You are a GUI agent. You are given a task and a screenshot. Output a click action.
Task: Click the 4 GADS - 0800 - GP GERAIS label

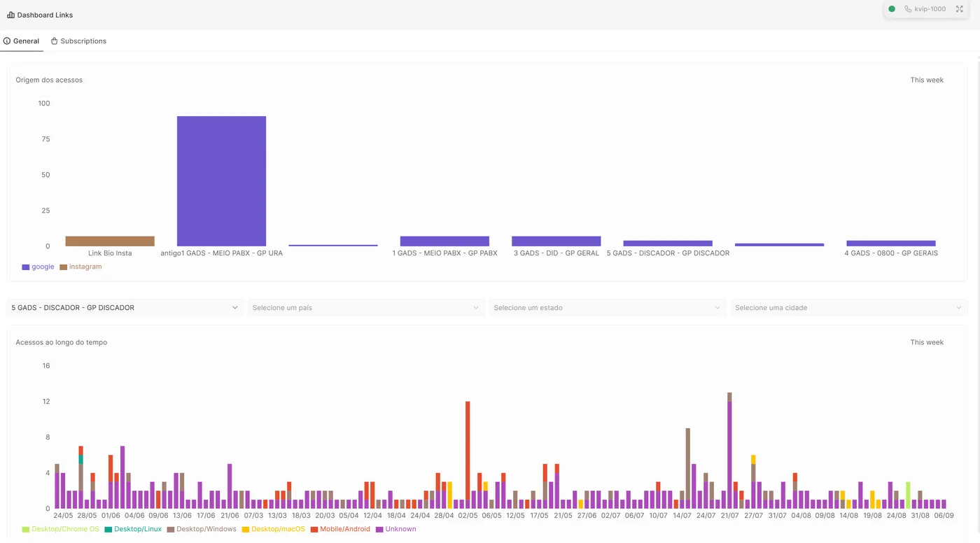891,253
